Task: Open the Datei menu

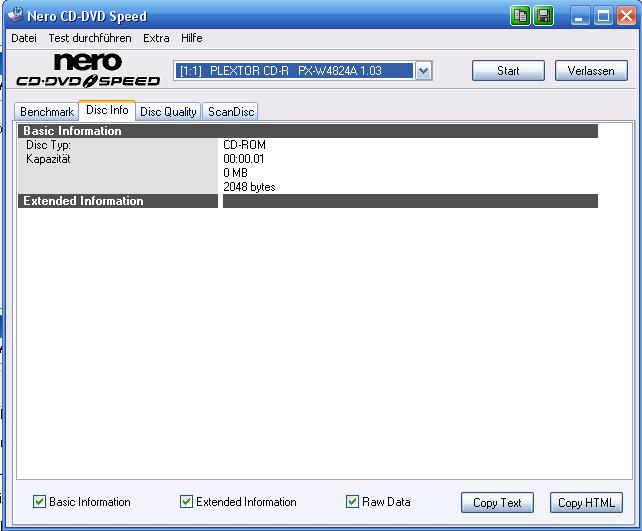Action: pos(24,38)
